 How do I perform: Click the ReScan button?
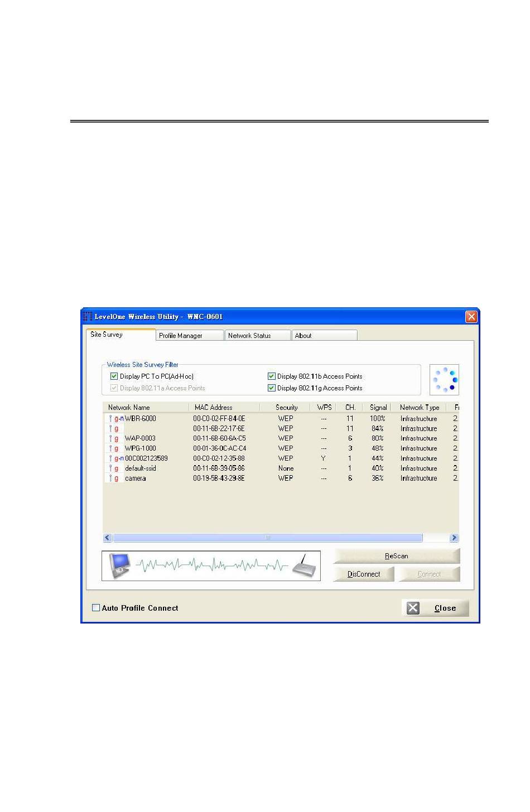coord(397,556)
